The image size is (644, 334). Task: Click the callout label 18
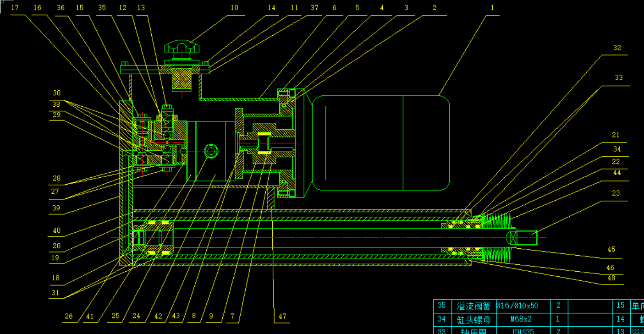point(56,278)
